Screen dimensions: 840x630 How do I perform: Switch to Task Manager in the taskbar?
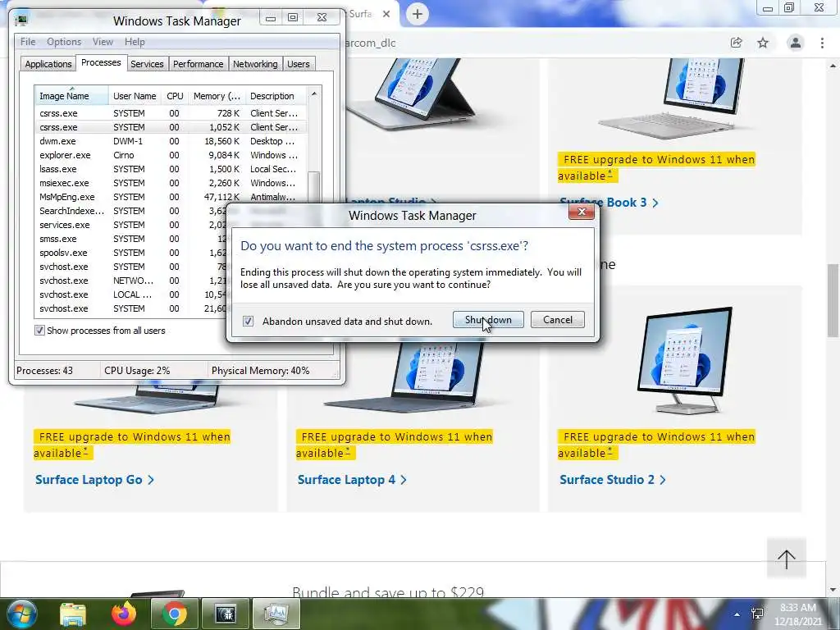click(x=276, y=614)
